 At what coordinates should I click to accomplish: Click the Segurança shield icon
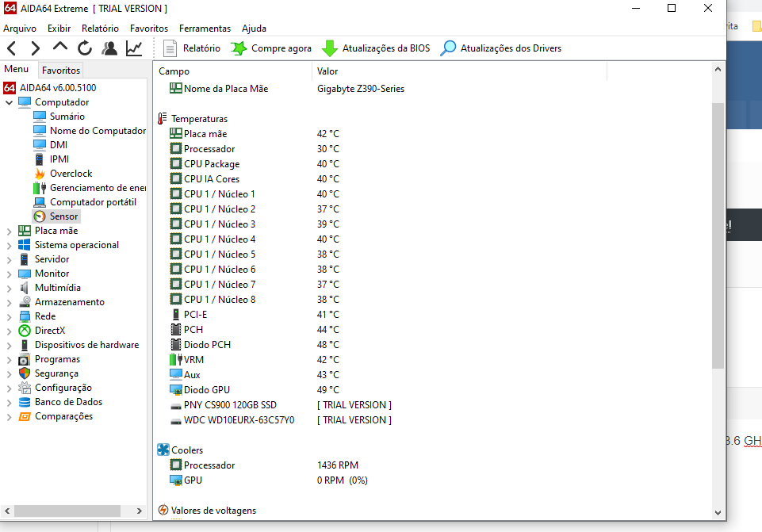(x=25, y=373)
